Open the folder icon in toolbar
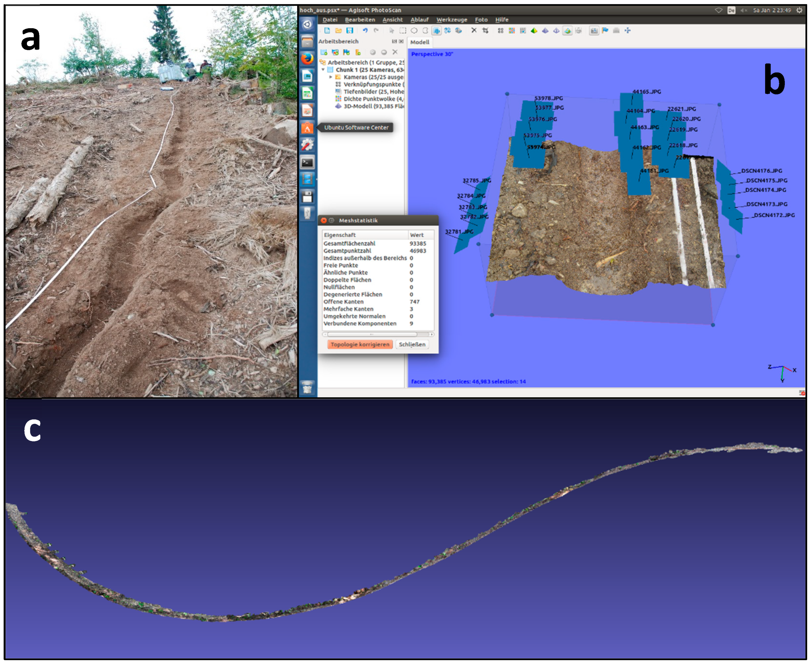Image resolution: width=812 pixels, height=665 pixels. pyautogui.click(x=338, y=31)
